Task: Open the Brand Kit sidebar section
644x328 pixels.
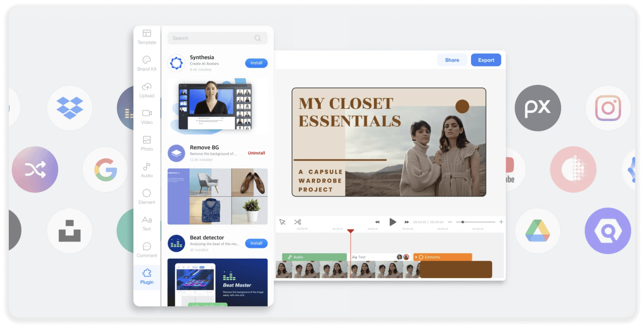Action: [146, 63]
